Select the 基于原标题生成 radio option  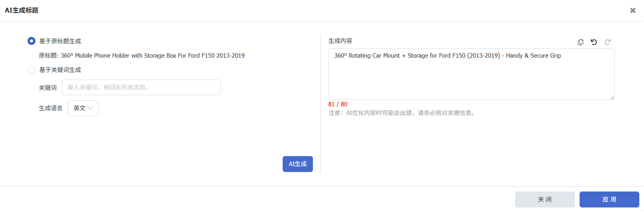[31, 41]
